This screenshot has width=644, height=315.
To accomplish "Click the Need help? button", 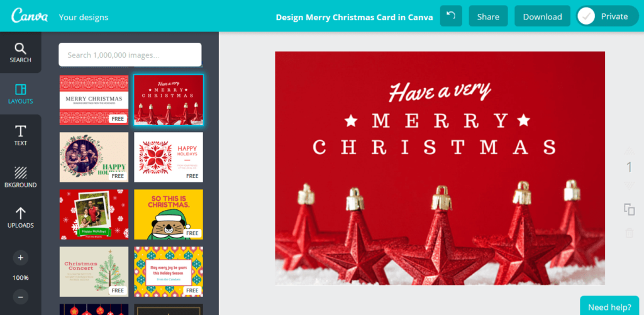I will pyautogui.click(x=609, y=307).
